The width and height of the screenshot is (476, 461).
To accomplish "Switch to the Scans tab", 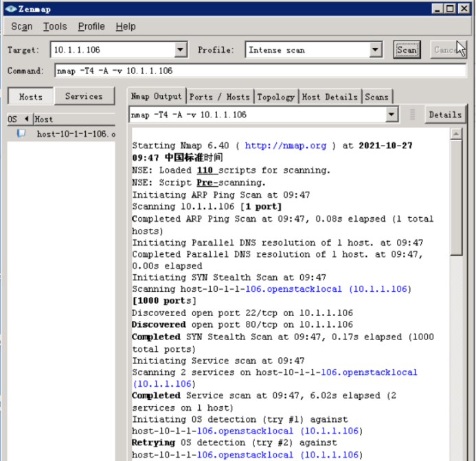I will (x=376, y=97).
